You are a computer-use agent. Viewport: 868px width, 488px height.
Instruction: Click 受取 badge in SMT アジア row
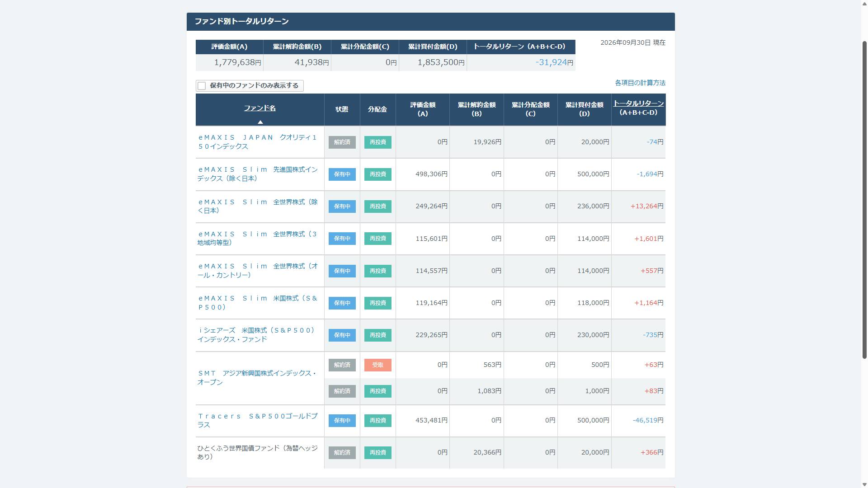pos(378,365)
